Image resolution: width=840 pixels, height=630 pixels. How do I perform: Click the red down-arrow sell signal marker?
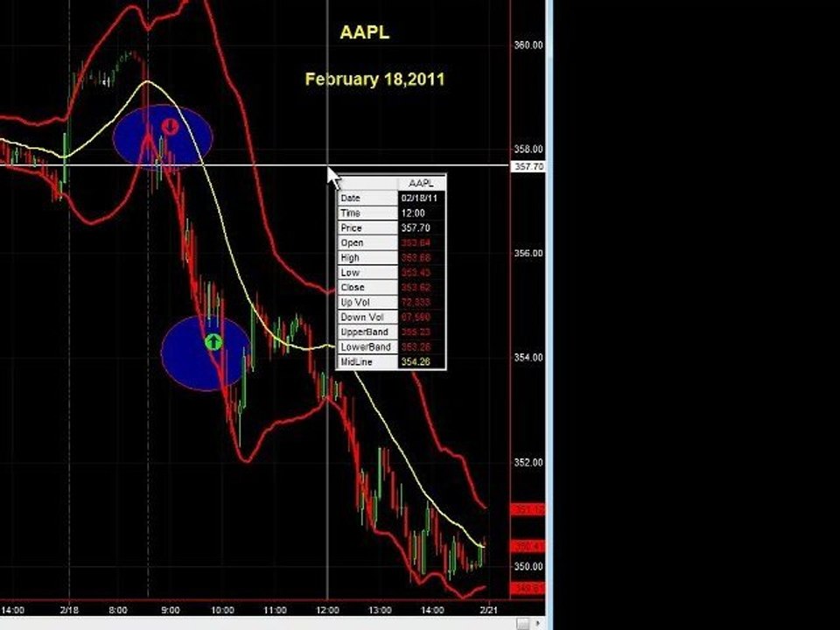[x=170, y=128]
